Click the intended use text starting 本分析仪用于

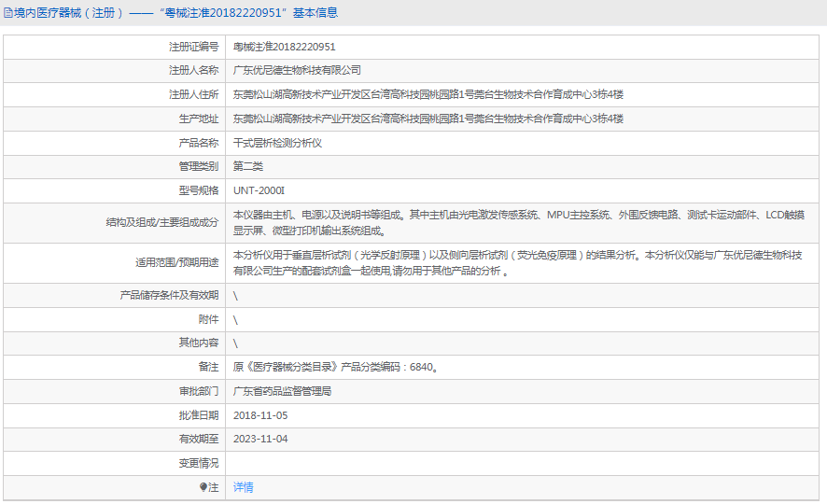518,262
